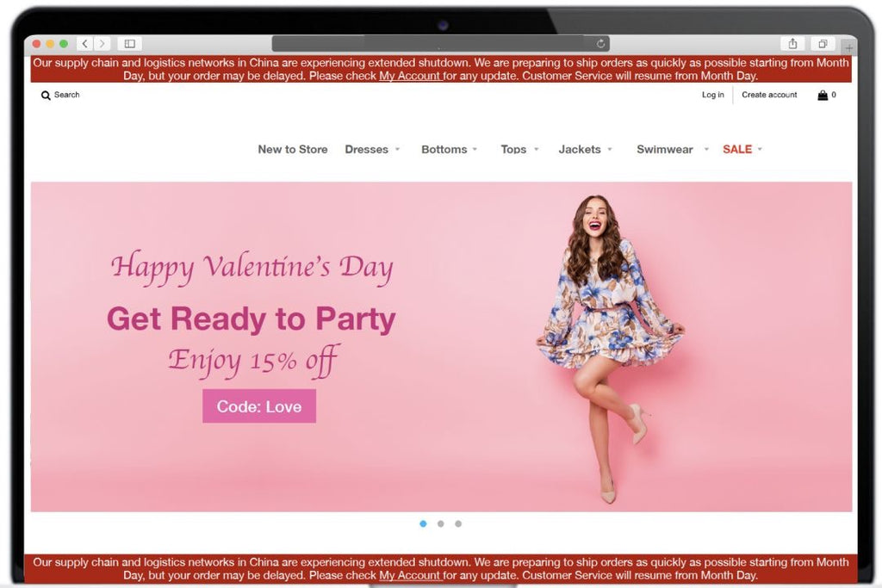
Task: Open the My Account link in the banner
Action: [411, 76]
